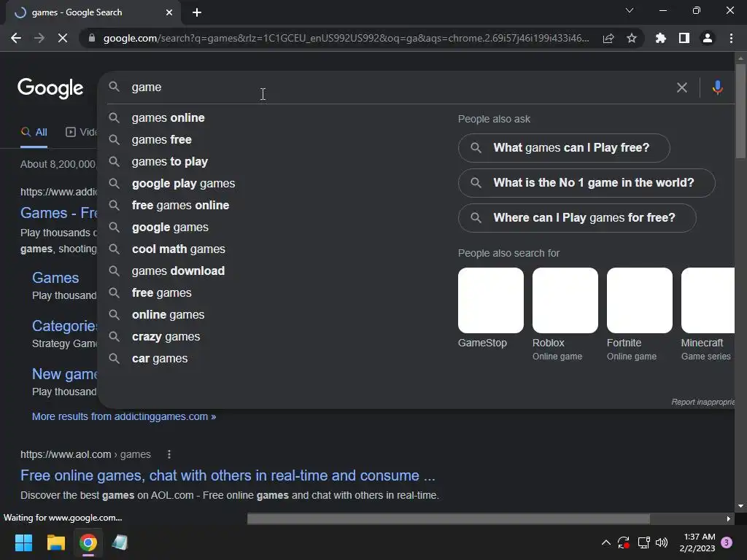
Task: Bookmark this page with the star icon
Action: 632,38
